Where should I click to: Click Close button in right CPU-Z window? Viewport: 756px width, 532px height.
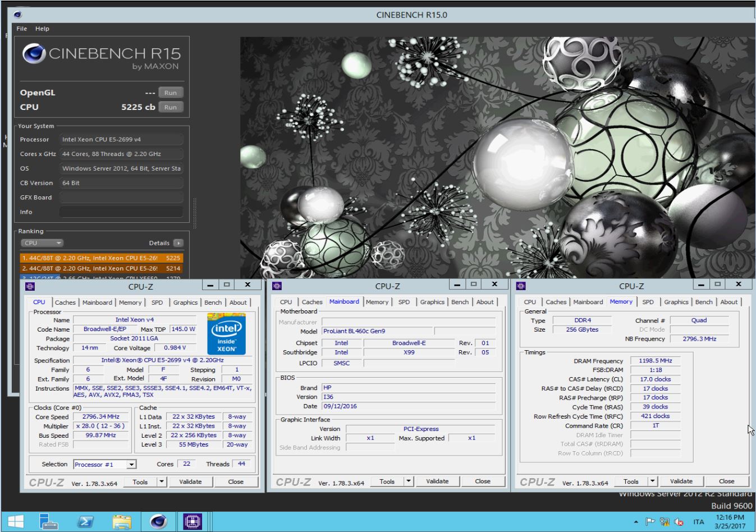(727, 481)
